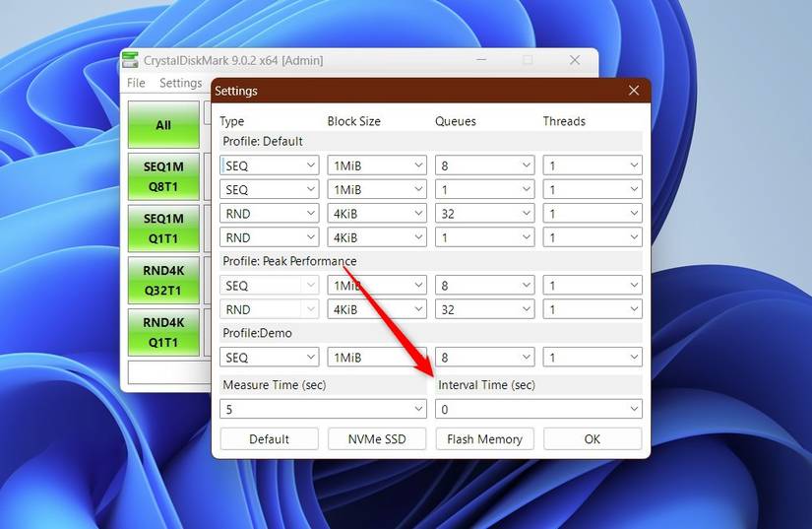Click the 'Profile:Demo' section label

point(257,333)
